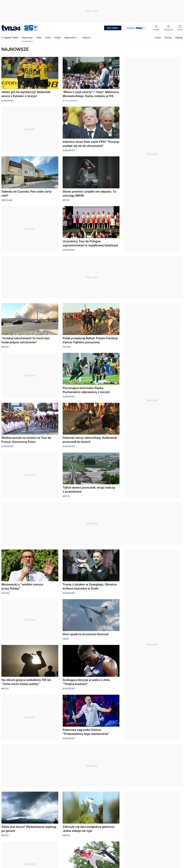The image size is (184, 868).
Task: Open 'Gałecka do Czarnka' article headline
Action: tap(26, 193)
